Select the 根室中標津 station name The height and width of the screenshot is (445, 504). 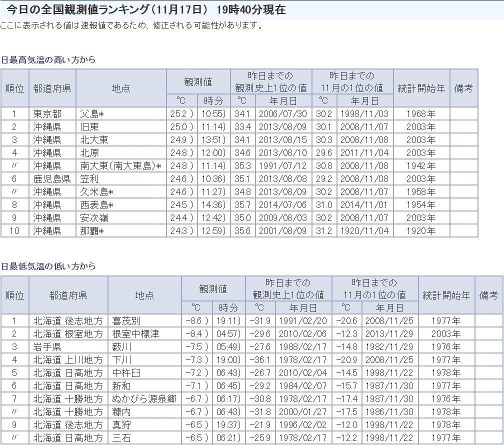[135, 334]
